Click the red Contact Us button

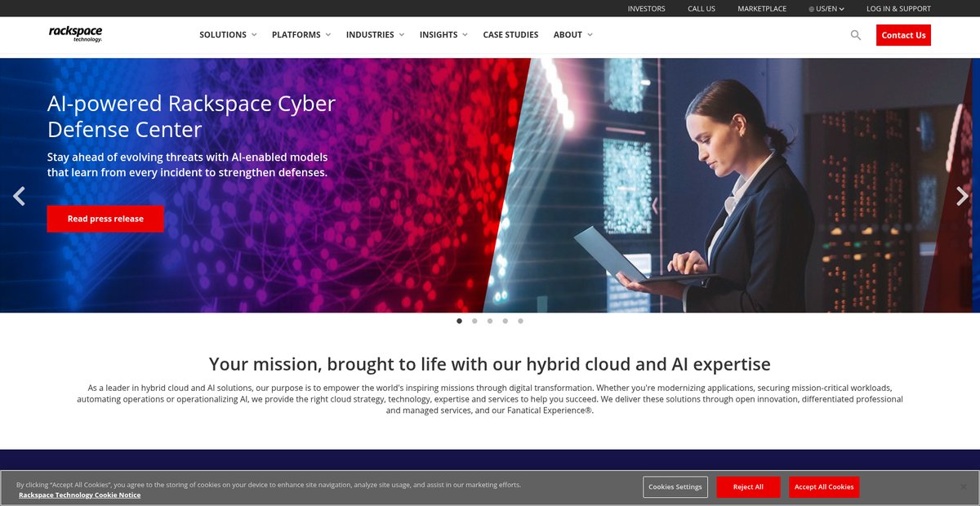point(903,35)
